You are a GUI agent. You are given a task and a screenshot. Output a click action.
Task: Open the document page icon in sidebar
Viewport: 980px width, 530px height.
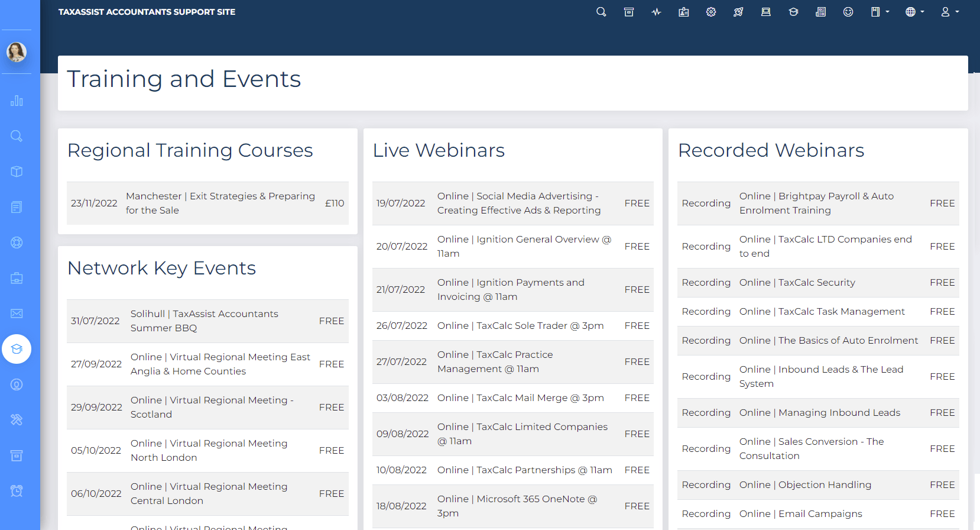[x=17, y=207]
